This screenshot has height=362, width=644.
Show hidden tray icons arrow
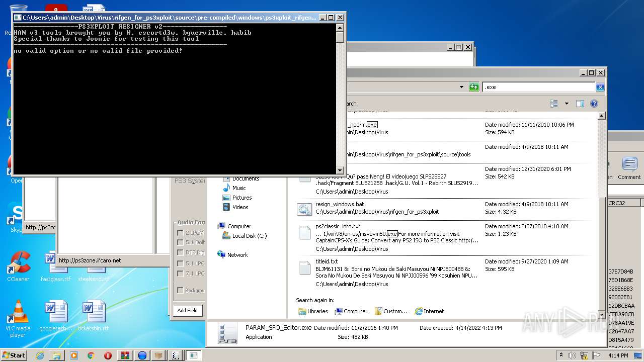561,355
